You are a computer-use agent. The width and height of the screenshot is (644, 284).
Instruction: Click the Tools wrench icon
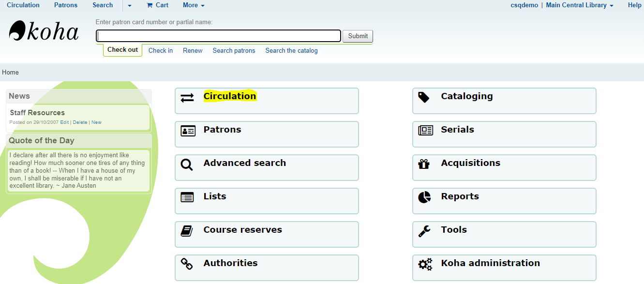coord(424,231)
